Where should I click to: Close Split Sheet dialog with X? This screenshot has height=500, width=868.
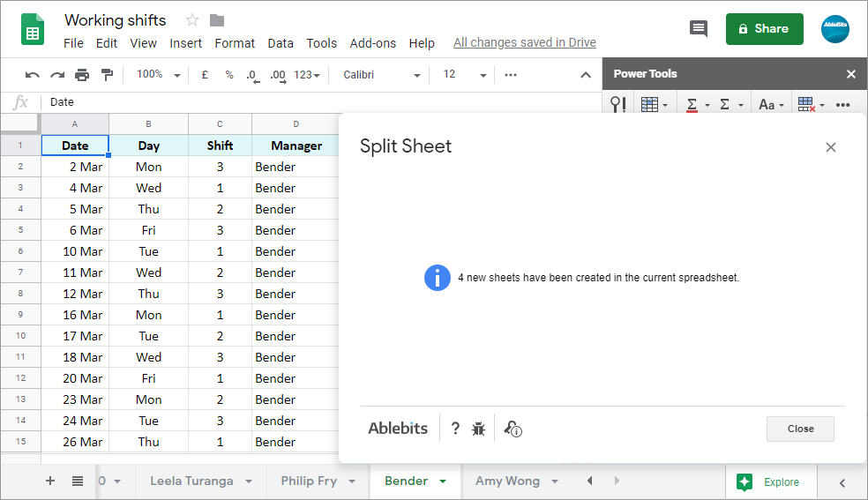pos(830,147)
